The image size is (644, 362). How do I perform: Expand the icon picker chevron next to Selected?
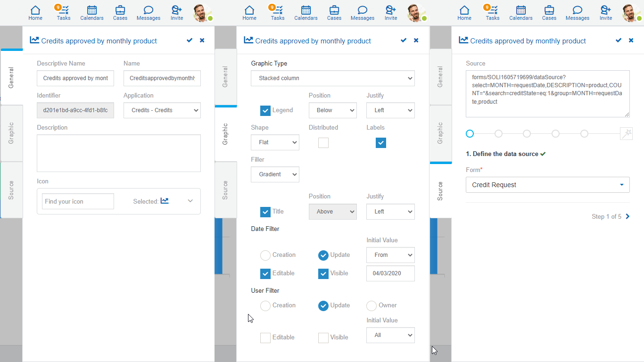190,201
